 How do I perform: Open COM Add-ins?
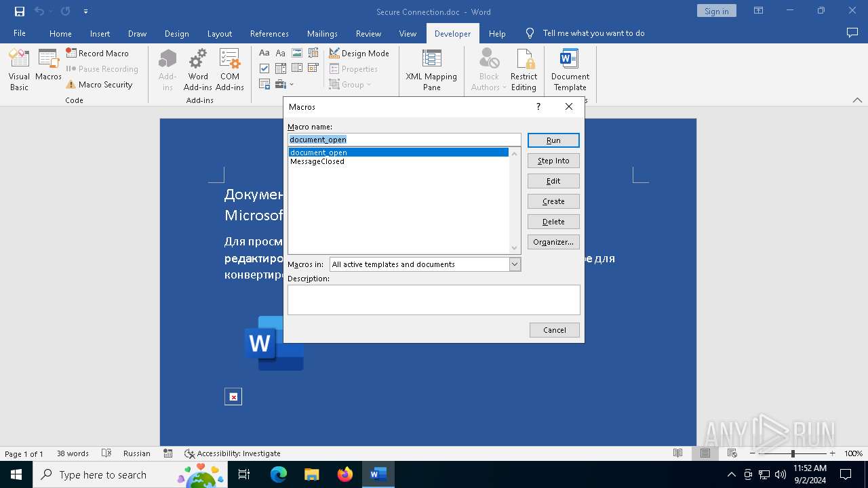230,70
